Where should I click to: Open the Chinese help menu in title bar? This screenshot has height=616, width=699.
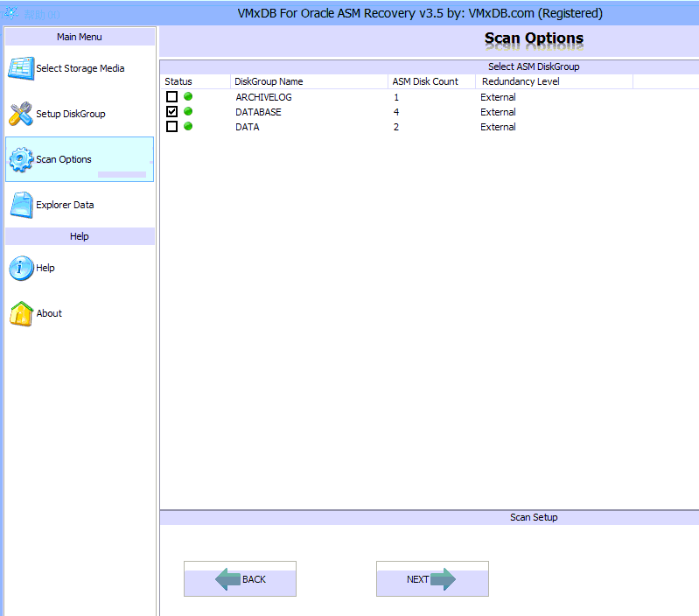pyautogui.click(x=41, y=15)
